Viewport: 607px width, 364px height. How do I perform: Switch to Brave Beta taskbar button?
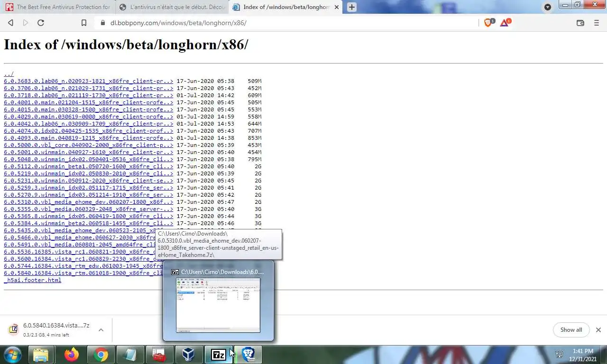click(x=248, y=355)
